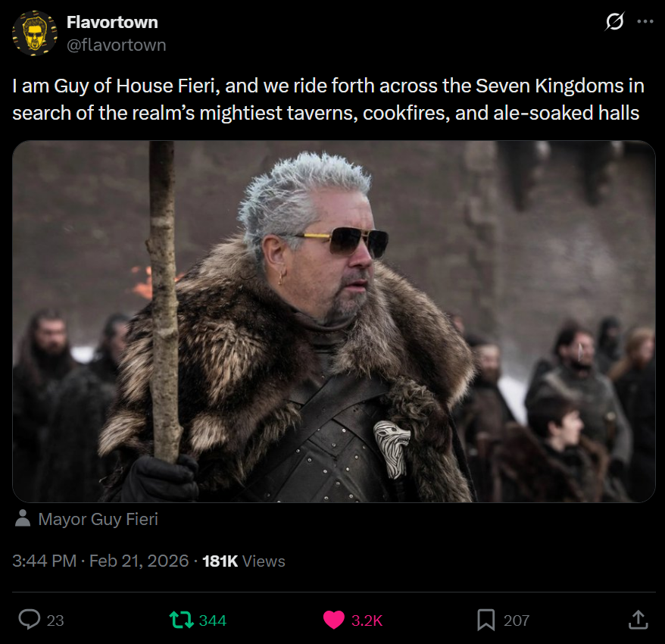Click the reply speech bubble icon
This screenshot has width=665, height=644.
pos(30,620)
